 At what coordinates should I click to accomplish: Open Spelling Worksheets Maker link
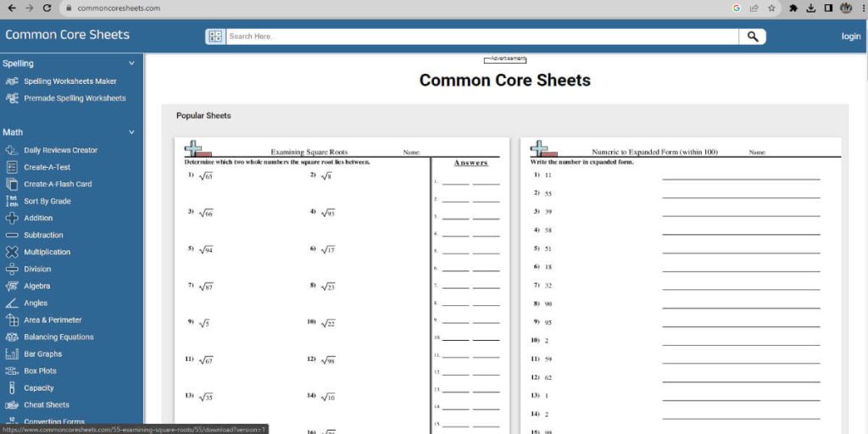pyautogui.click(x=70, y=81)
